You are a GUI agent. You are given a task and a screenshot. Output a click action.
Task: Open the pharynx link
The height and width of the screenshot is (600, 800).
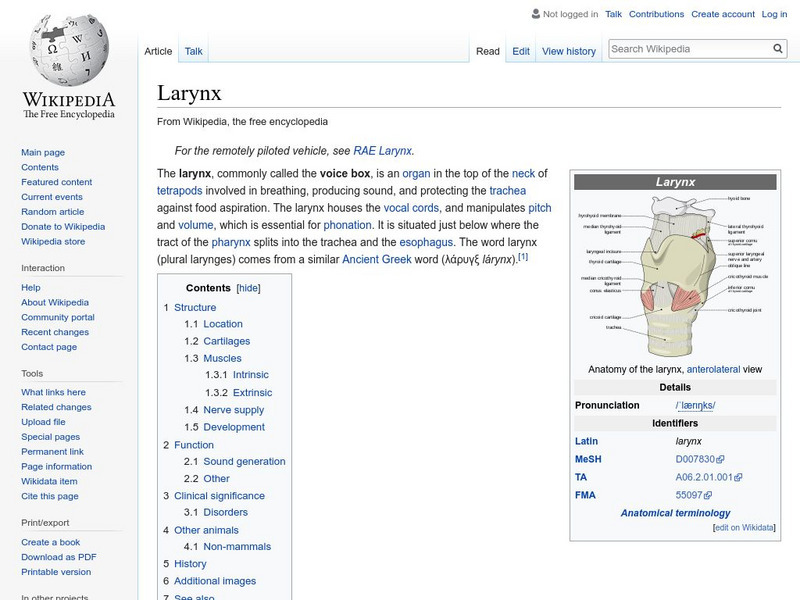[231, 242]
